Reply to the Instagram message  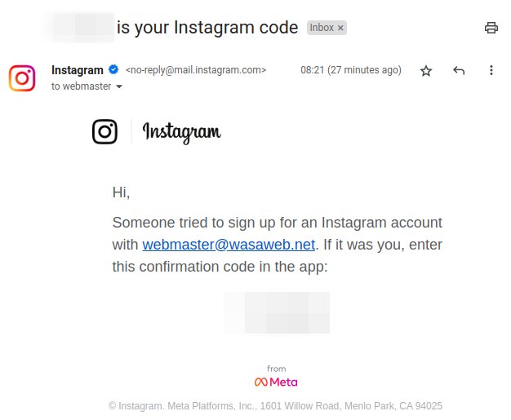click(x=459, y=70)
